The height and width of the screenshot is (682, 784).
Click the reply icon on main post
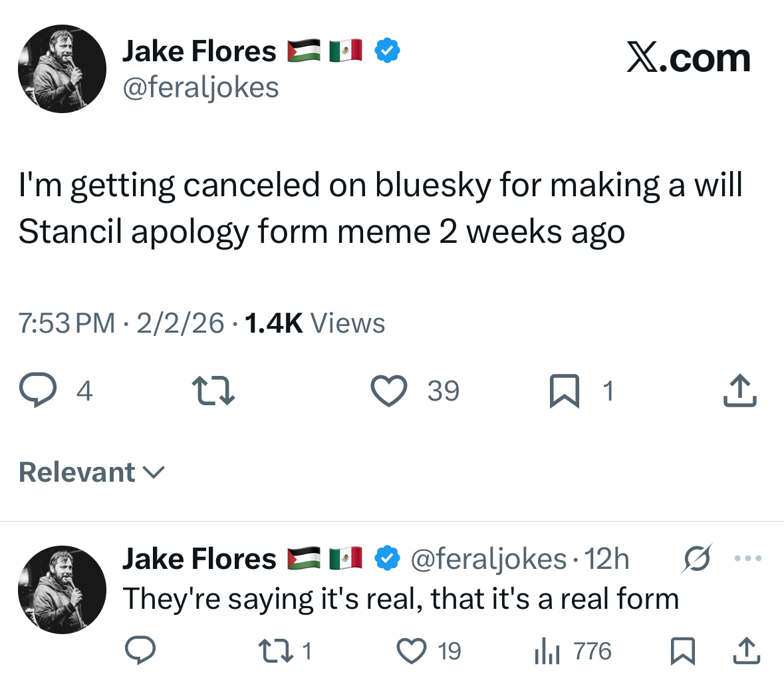(x=40, y=391)
